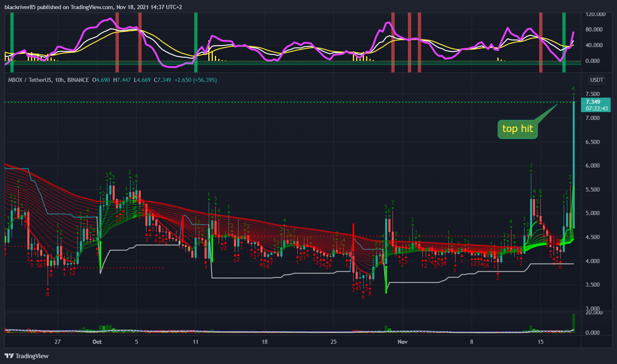Click the TradingView logo at bottom left
The height and width of the screenshot is (364, 617).
point(27,356)
